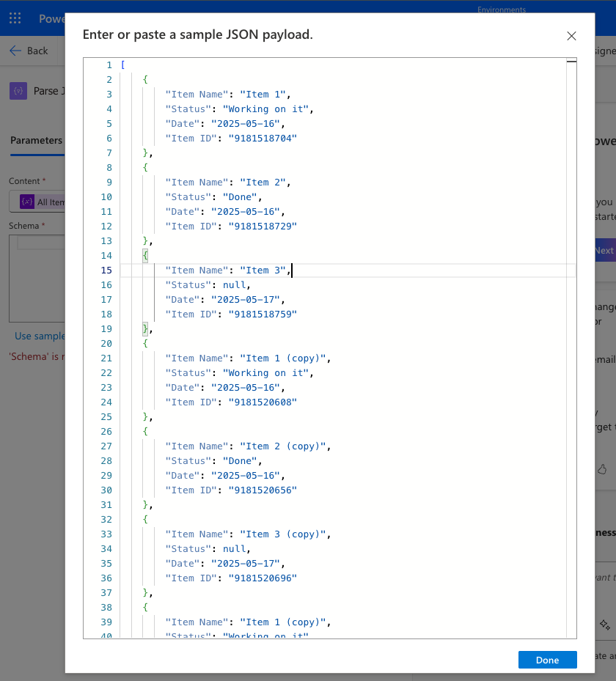
Task: Click line 1 opening bracket
Action: tap(123, 65)
